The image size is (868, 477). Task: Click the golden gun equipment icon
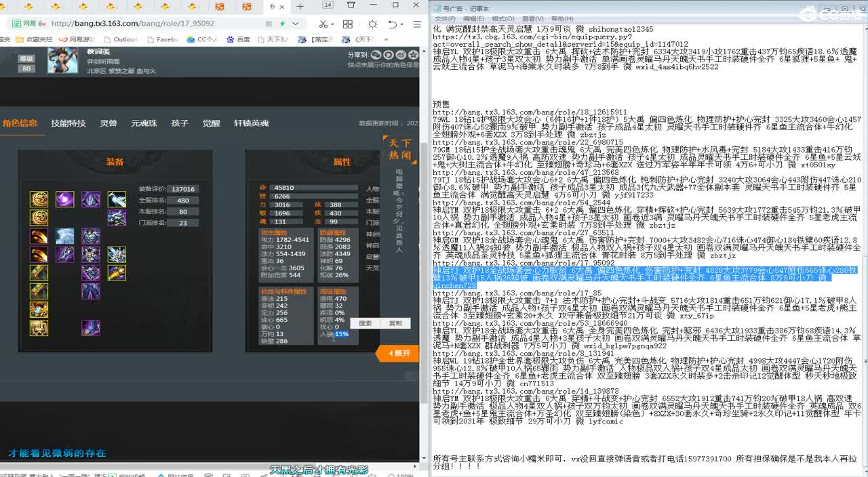(117, 273)
